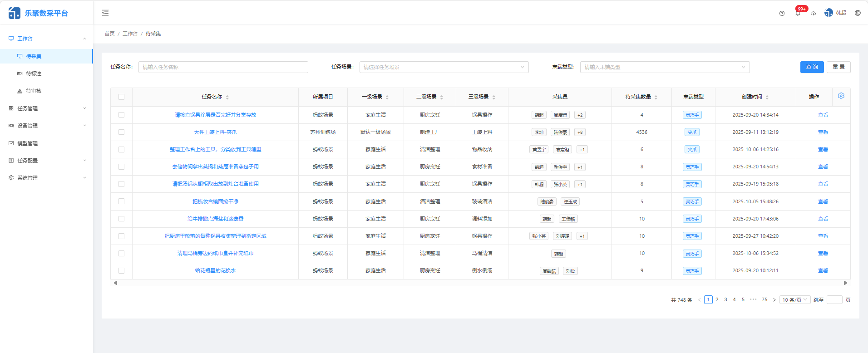868x353 pixels.
Task: Go to page 2
Action: pyautogui.click(x=717, y=300)
